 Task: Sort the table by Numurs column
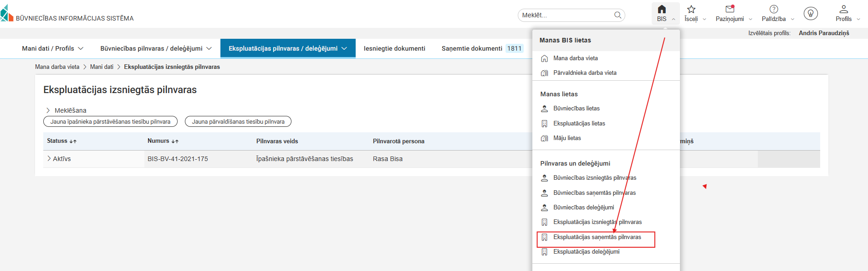pyautogui.click(x=175, y=141)
